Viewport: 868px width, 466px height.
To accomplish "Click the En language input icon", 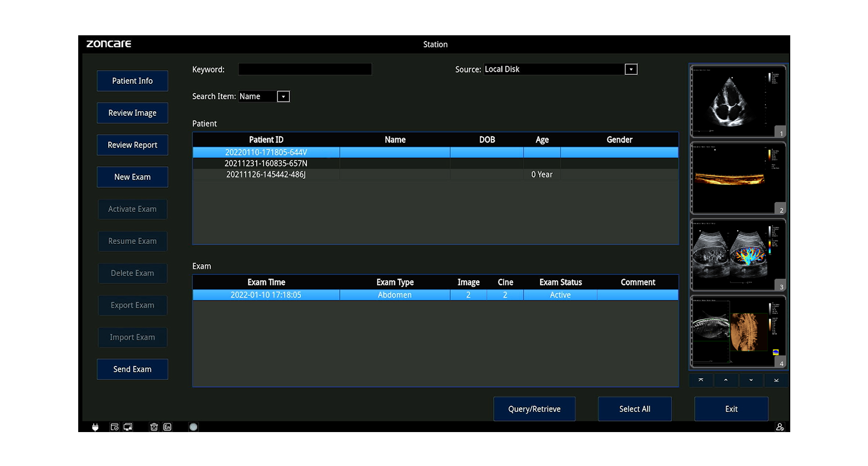I will coord(167,427).
